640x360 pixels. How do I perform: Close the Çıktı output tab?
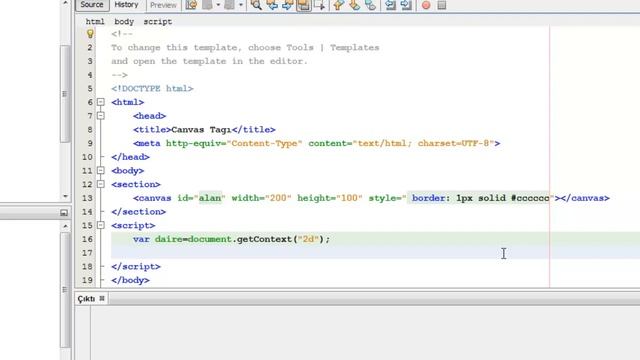click(102, 298)
